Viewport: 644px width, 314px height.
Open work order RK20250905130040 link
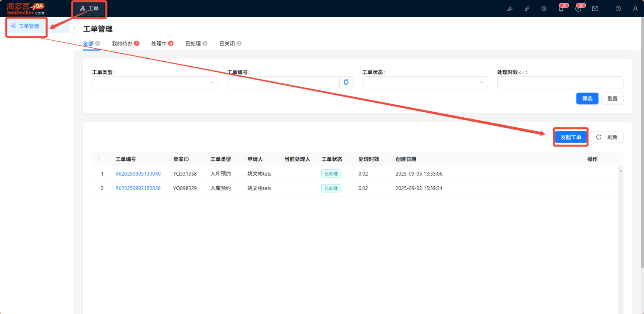[x=138, y=174]
